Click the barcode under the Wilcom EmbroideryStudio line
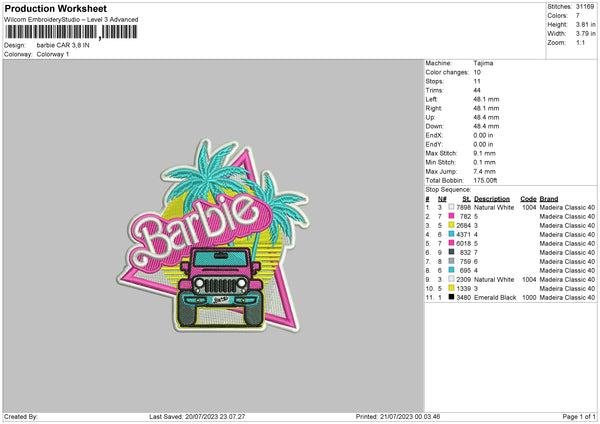The height and width of the screenshot is (424, 600). pos(71,32)
